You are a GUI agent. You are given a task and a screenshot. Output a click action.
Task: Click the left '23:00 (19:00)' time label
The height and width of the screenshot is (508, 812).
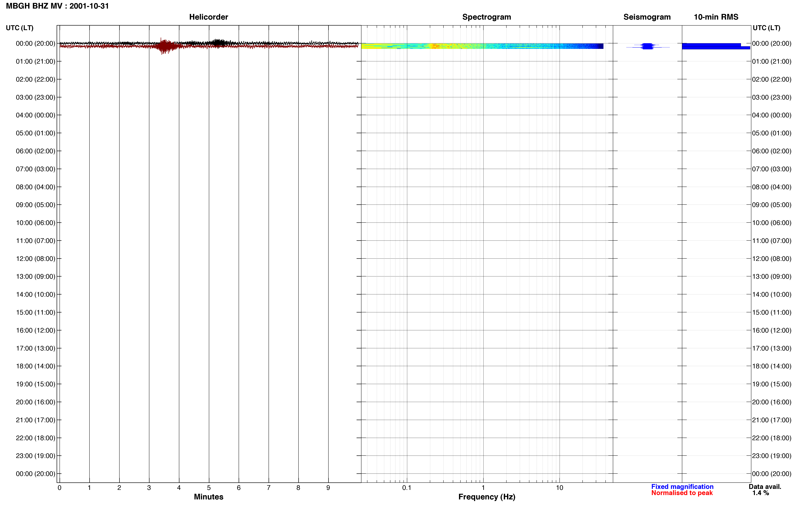tap(36, 456)
